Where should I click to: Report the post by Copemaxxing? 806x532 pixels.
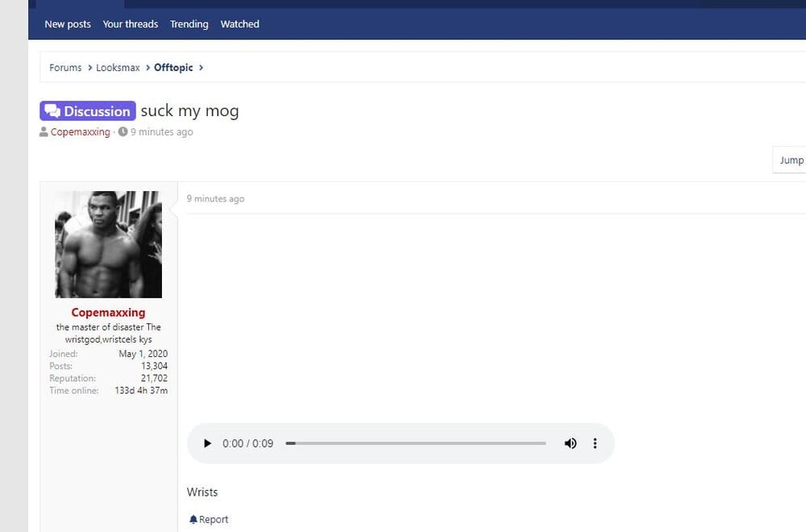209,520
